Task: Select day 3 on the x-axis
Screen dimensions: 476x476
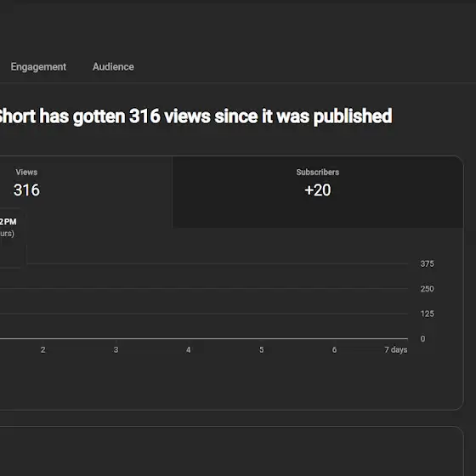Action: [116, 349]
